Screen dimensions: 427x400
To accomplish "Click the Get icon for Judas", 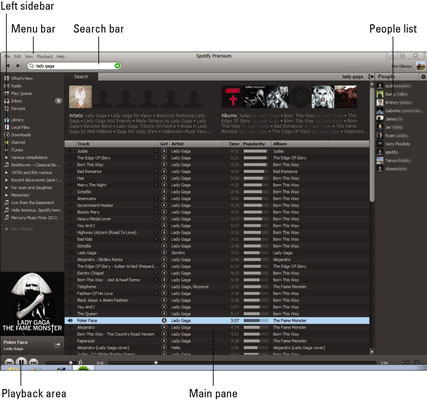I will pos(164,151).
